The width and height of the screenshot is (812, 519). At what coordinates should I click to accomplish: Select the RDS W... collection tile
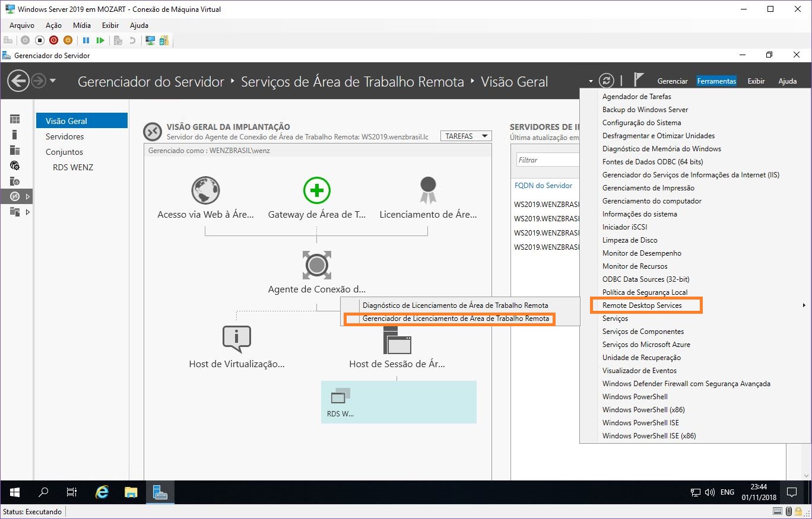point(399,402)
